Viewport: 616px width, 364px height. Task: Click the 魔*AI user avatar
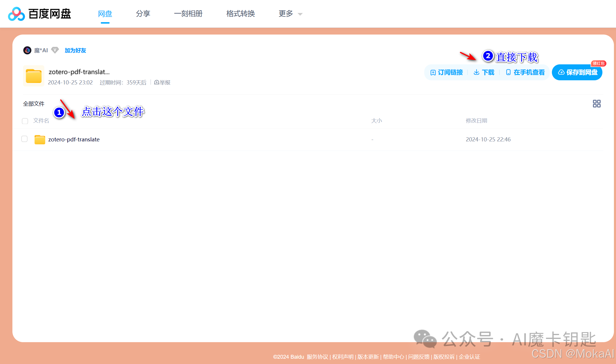click(27, 50)
